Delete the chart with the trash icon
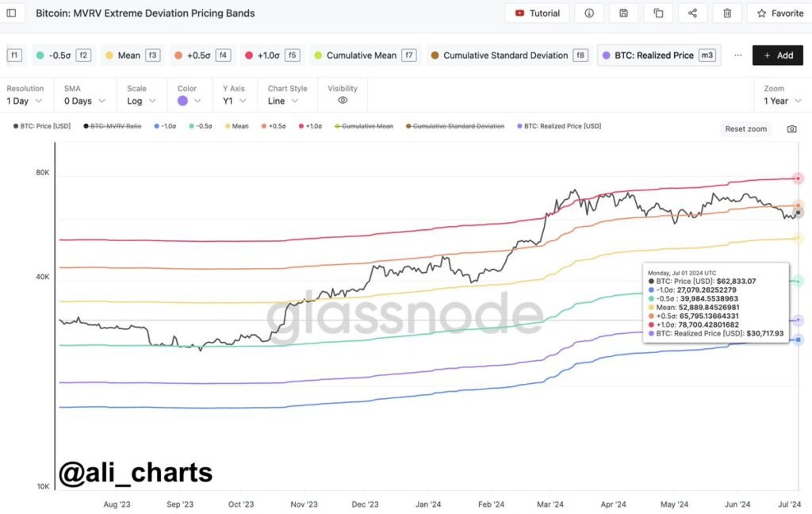Image resolution: width=812 pixels, height=514 pixels. coord(727,13)
